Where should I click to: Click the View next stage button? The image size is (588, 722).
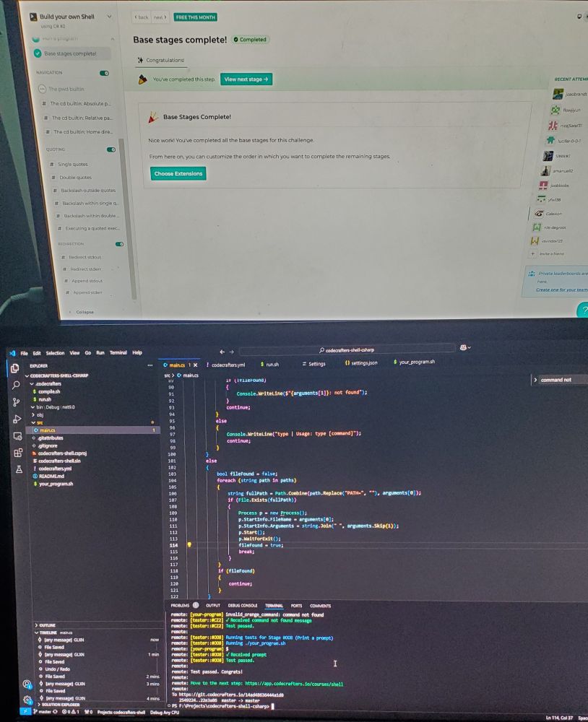[246, 79]
